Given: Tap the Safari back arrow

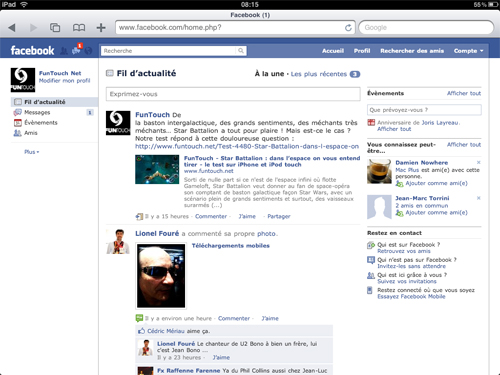Looking at the screenshot, I should 12,28.
